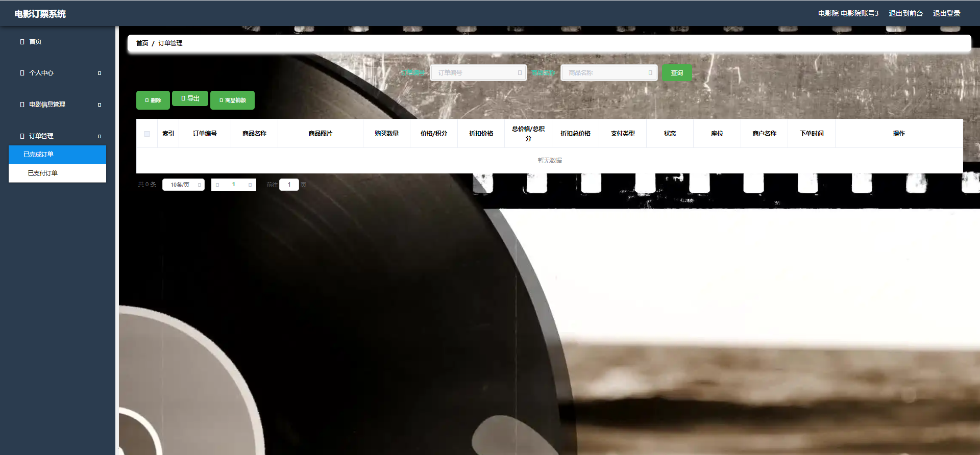Click the 首页 breadcrumb link
The height and width of the screenshot is (455, 980).
point(142,43)
